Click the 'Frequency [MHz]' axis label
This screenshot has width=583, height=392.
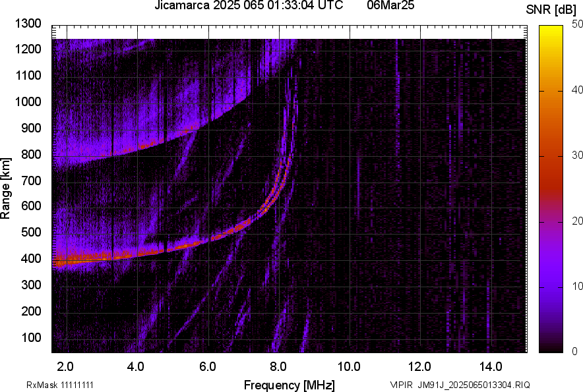pyautogui.click(x=290, y=385)
